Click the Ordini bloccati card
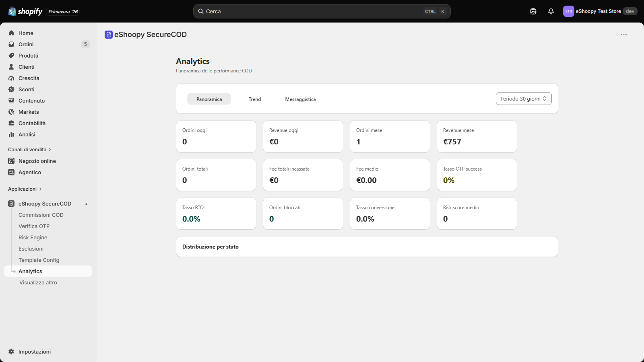The width and height of the screenshot is (644, 362). tap(303, 214)
